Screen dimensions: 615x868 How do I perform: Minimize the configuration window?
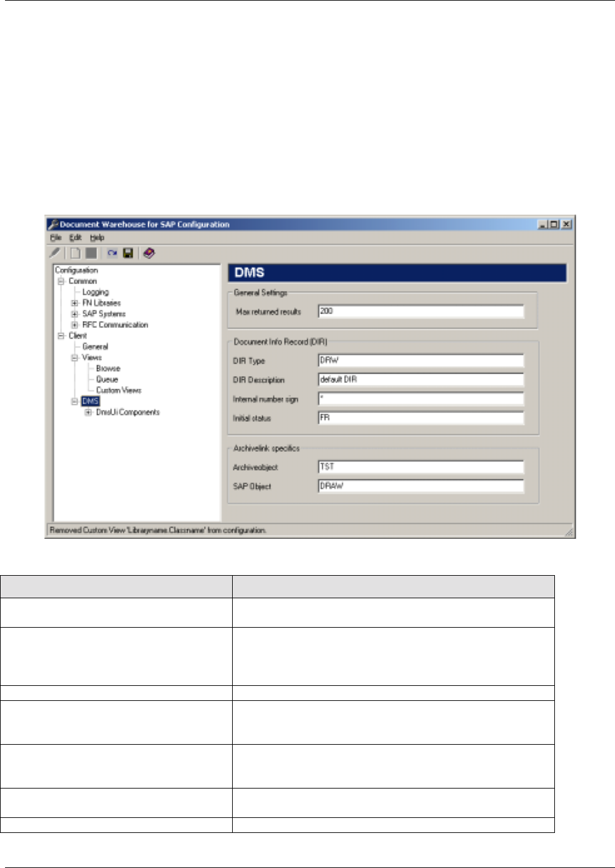543,224
